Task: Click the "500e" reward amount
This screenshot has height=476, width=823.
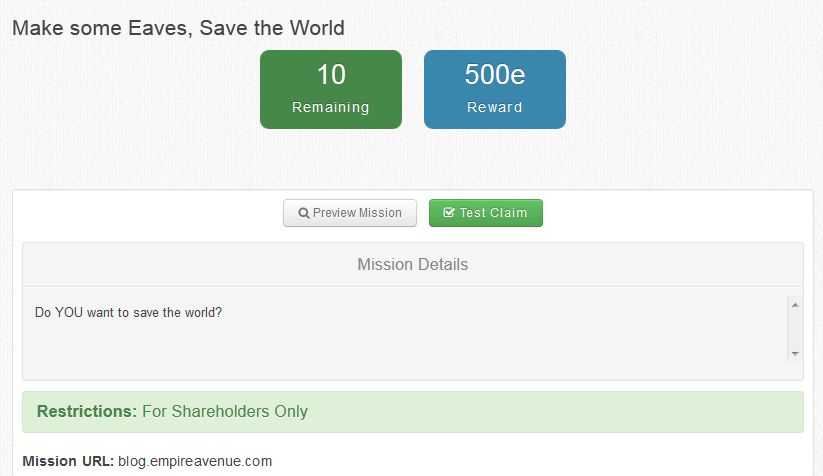Action: [495, 75]
